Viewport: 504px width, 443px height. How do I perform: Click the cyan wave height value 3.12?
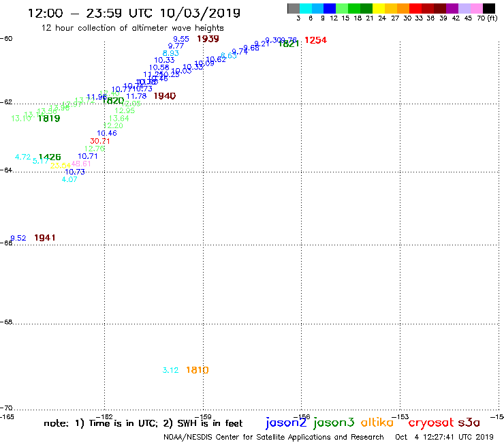click(170, 370)
